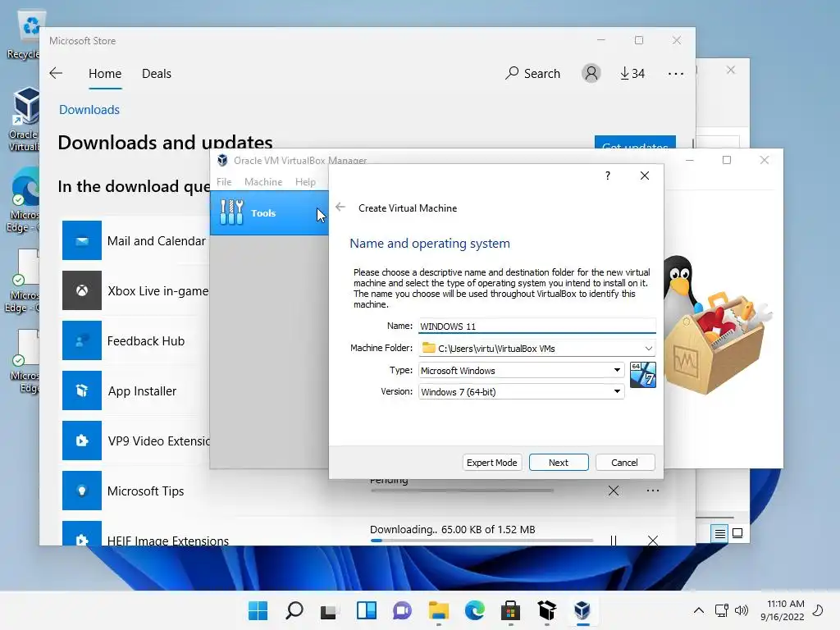The height and width of the screenshot is (630, 840).
Task: Click the help question mark in the dialog
Action: point(608,176)
